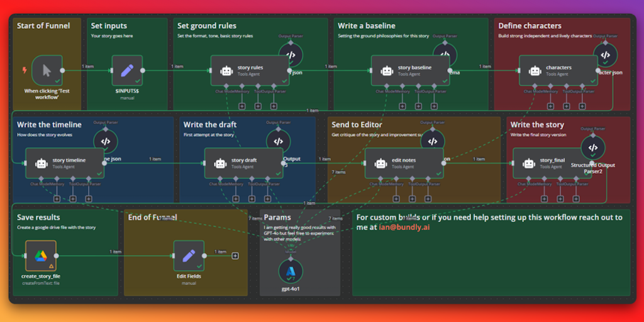This screenshot has width=644, height=322.
Task: Select the 'Save results' sticky title
Action: point(38,217)
